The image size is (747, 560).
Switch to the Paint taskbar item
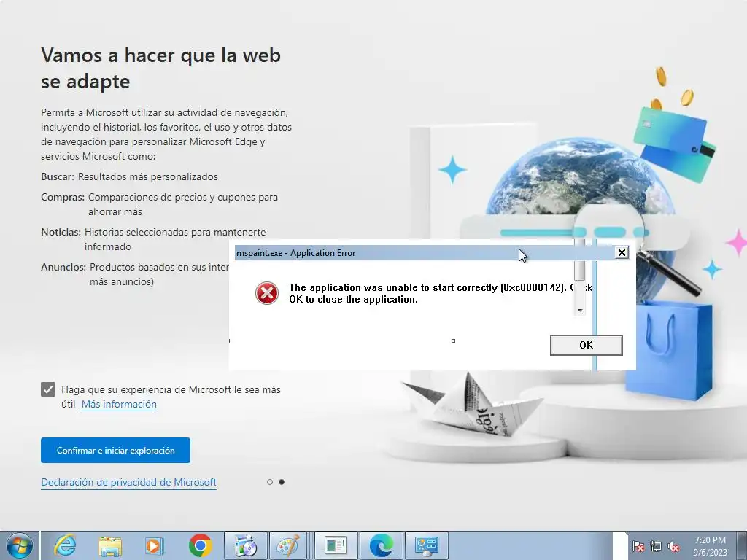[x=289, y=545]
